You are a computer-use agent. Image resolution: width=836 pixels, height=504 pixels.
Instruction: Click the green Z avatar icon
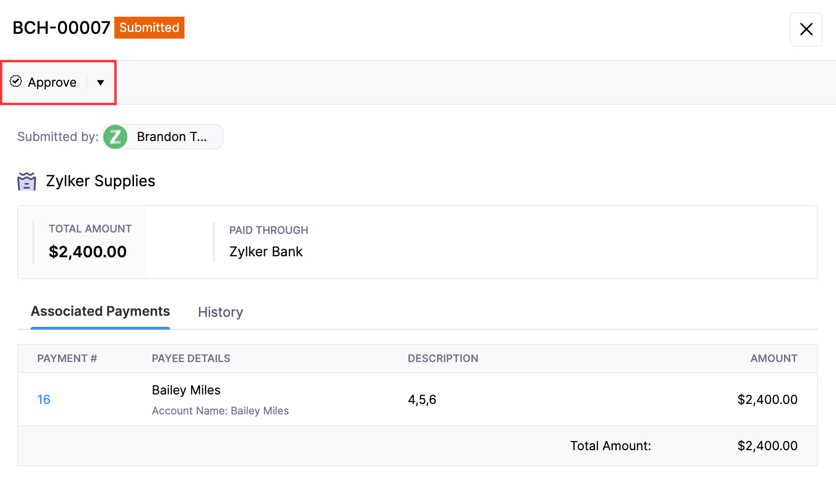tap(115, 137)
